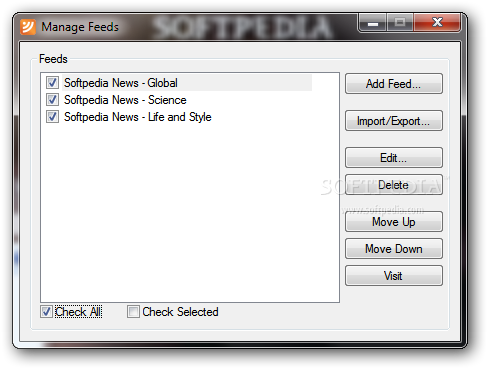Toggle the Check All checkbox
Image resolution: width=488 pixels, height=369 pixels.
(x=46, y=312)
